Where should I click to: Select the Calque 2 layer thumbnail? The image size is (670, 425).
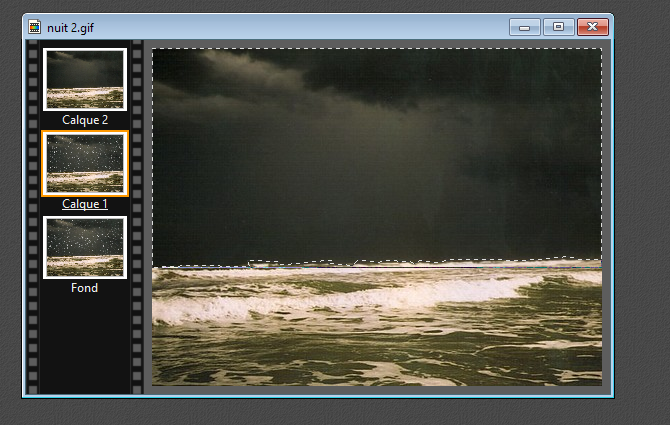[85, 79]
